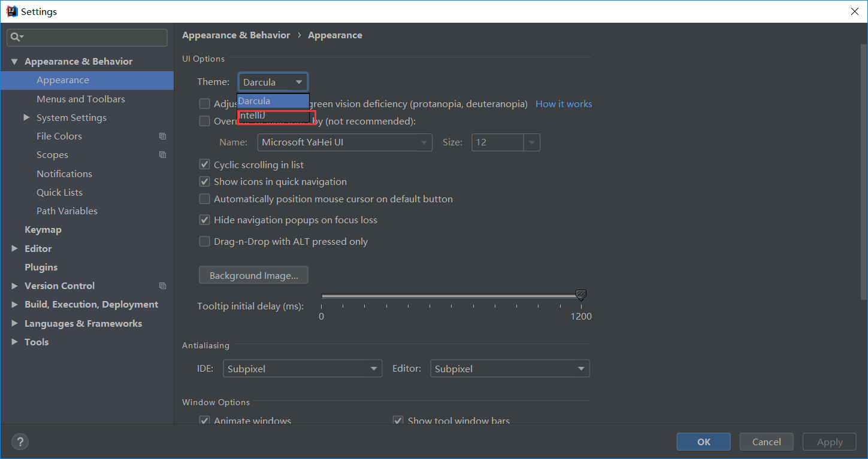The height and width of the screenshot is (459, 868).
Task: Click the Tooltip initial delay slider handle
Action: pyautogui.click(x=580, y=295)
